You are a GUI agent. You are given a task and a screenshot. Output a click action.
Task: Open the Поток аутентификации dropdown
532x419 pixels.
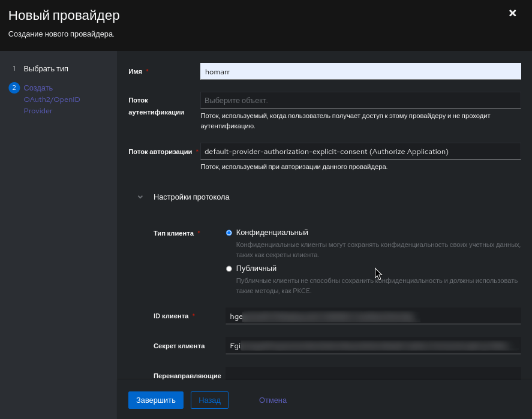coord(360,100)
